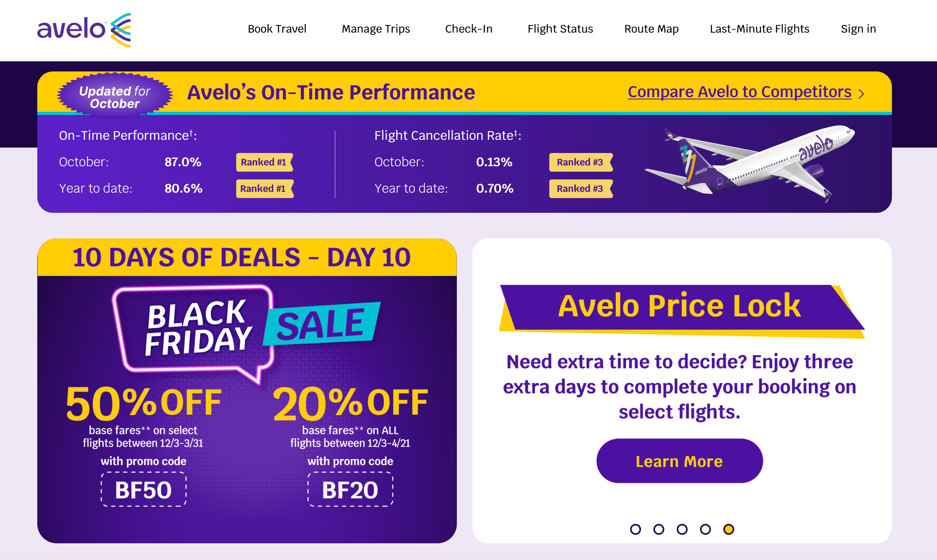The image size is (937, 560).
Task: Select the fifth carousel indicator dot
Action: click(x=728, y=529)
